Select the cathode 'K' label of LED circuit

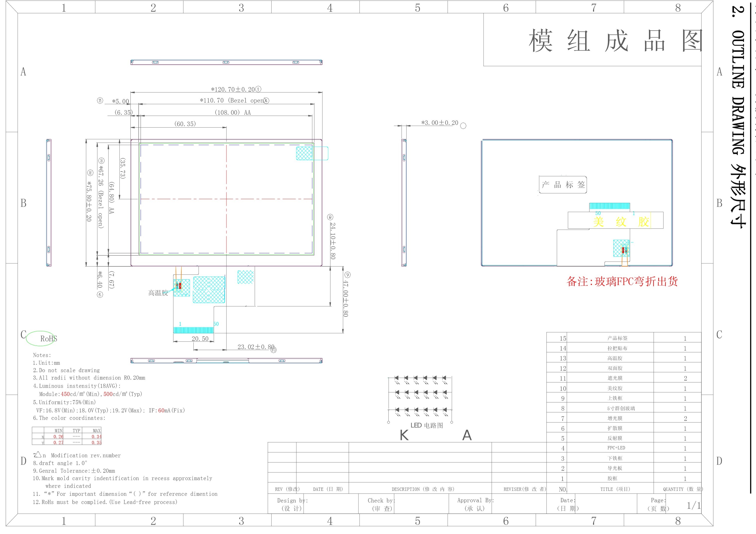click(x=404, y=435)
